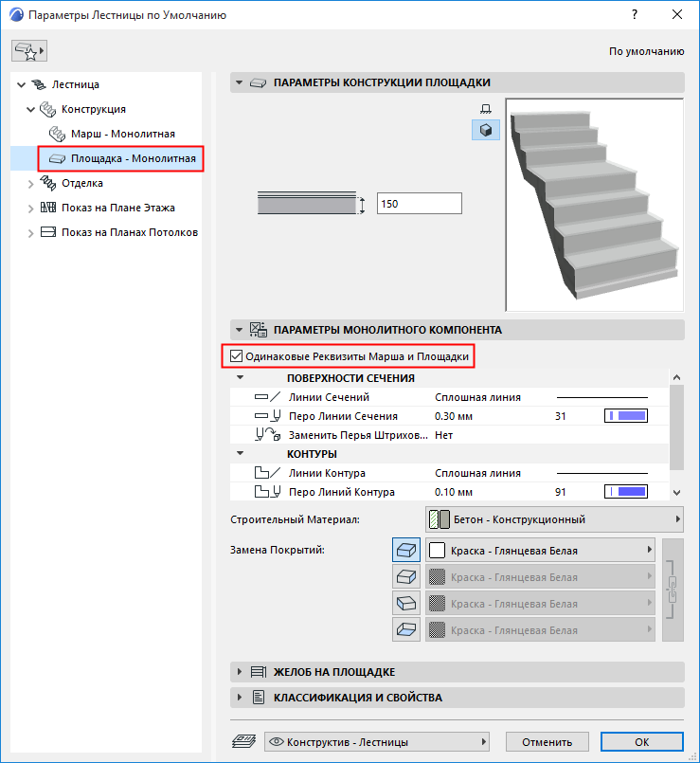Click the Нет value for Заменить Перья

point(443,435)
